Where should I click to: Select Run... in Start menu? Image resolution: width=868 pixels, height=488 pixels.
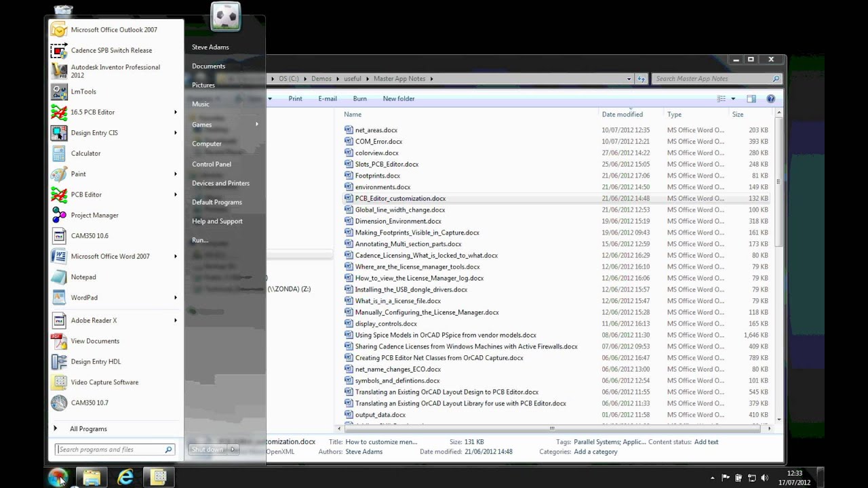pyautogui.click(x=200, y=240)
